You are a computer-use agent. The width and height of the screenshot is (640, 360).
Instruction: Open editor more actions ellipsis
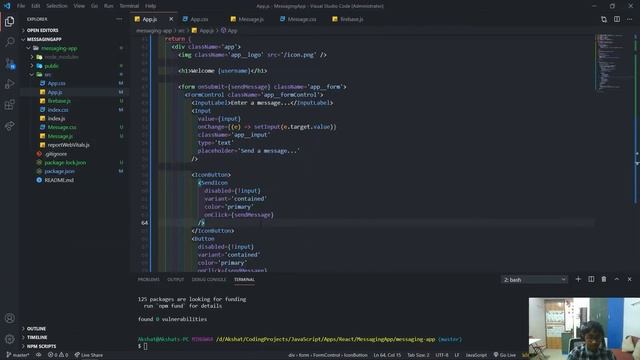point(629,19)
